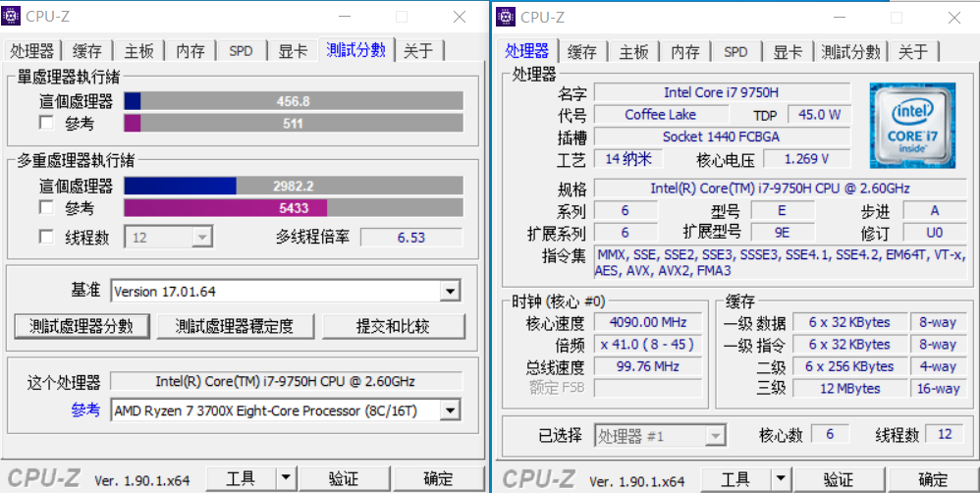Click the 名字 Intel Core i7 9750H field
Viewport: 980px width, 493px height.
click(x=721, y=92)
